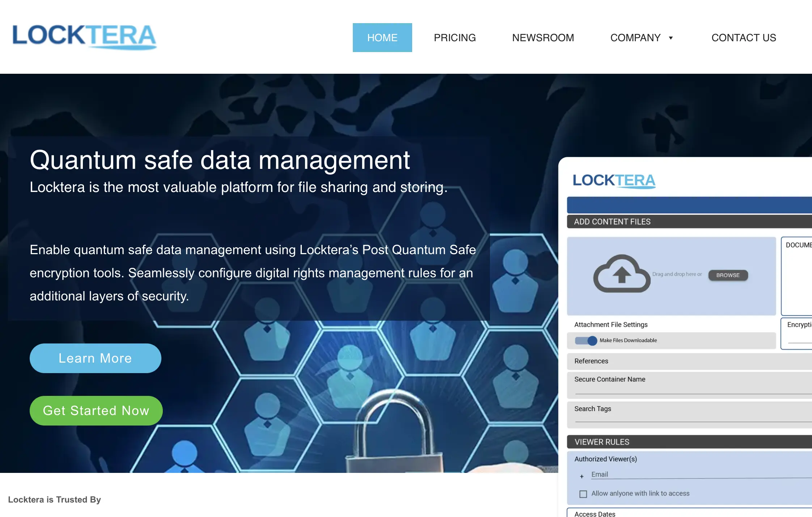Screen dimensions: 812x517
Task: Open the NEWSROOM page
Action: click(542, 37)
